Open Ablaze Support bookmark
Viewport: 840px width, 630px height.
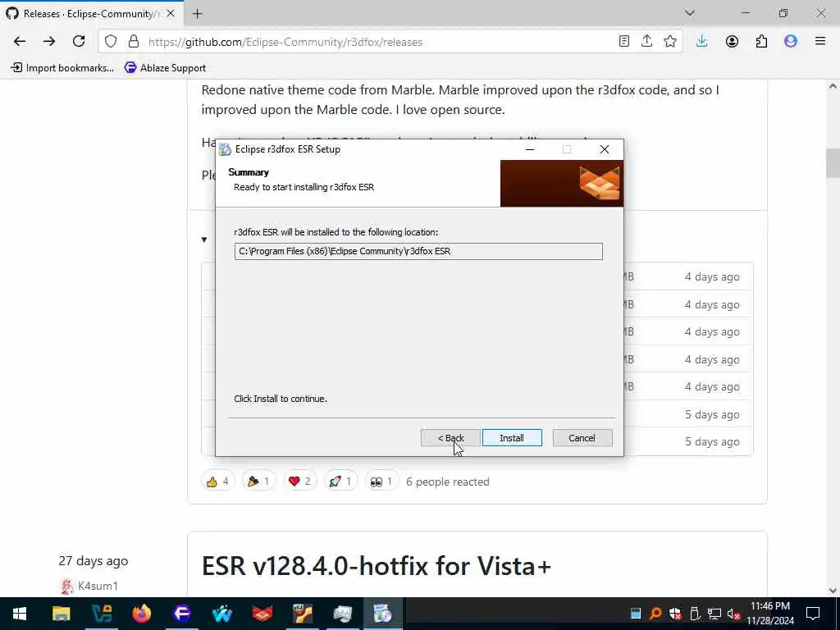pos(165,67)
